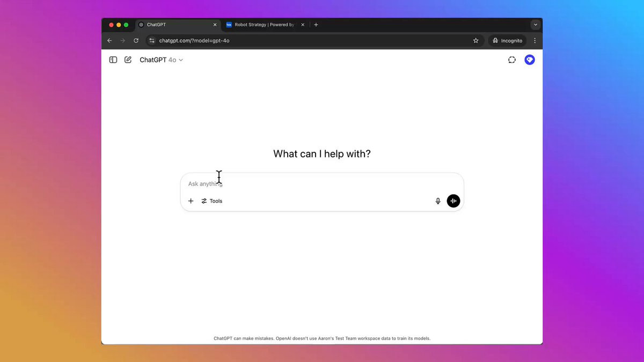Image resolution: width=644 pixels, height=362 pixels.
Task: Start voice mode with the black waveform button
Action: click(x=453, y=201)
